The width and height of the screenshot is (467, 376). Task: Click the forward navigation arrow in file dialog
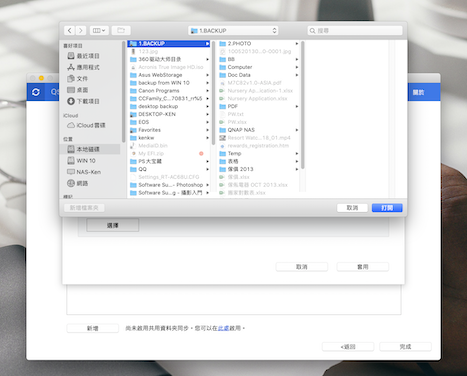(81, 31)
